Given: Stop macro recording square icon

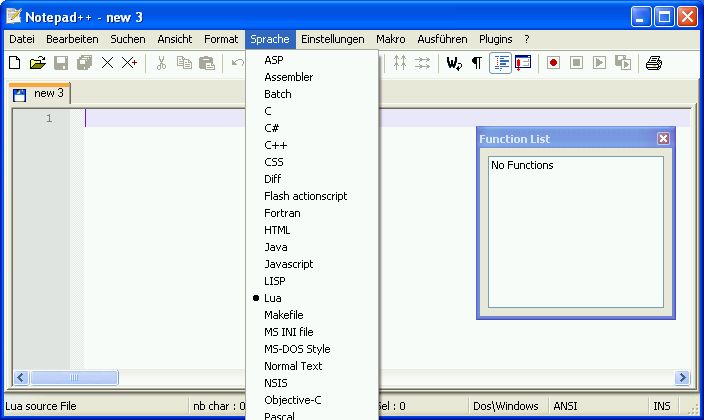Looking at the screenshot, I should pyautogui.click(x=576, y=63).
